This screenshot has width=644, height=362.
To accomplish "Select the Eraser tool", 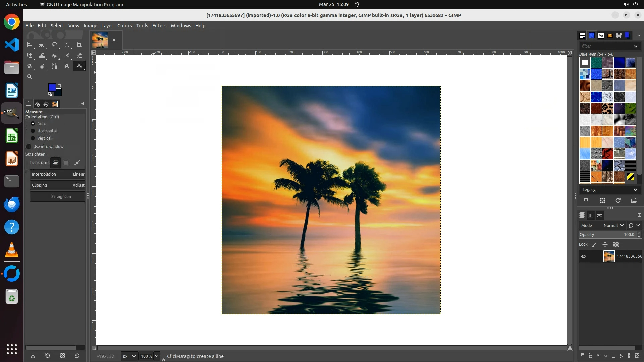I will [x=79, y=56].
